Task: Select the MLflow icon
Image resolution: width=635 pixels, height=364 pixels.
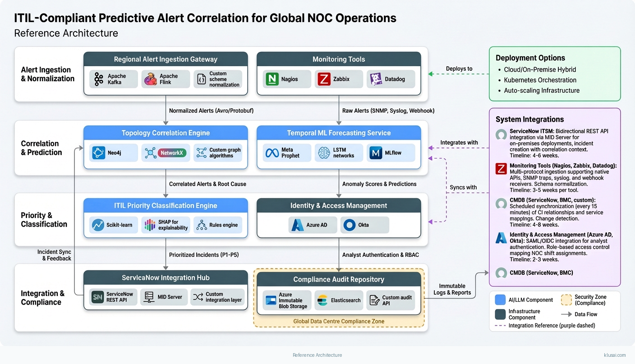Action: (376, 153)
